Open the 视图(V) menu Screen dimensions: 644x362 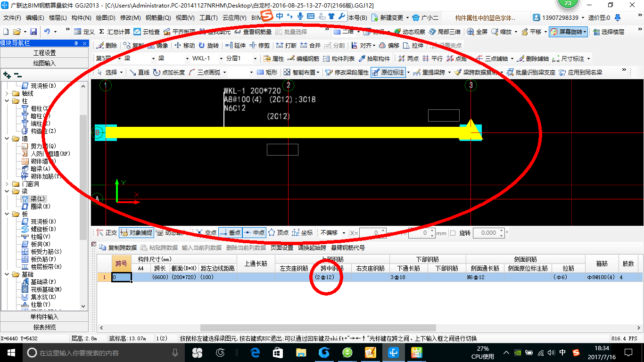(x=185, y=18)
